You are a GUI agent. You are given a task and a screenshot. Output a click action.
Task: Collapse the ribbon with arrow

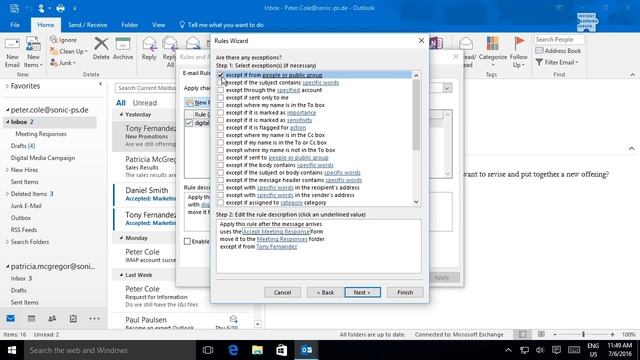(632, 75)
